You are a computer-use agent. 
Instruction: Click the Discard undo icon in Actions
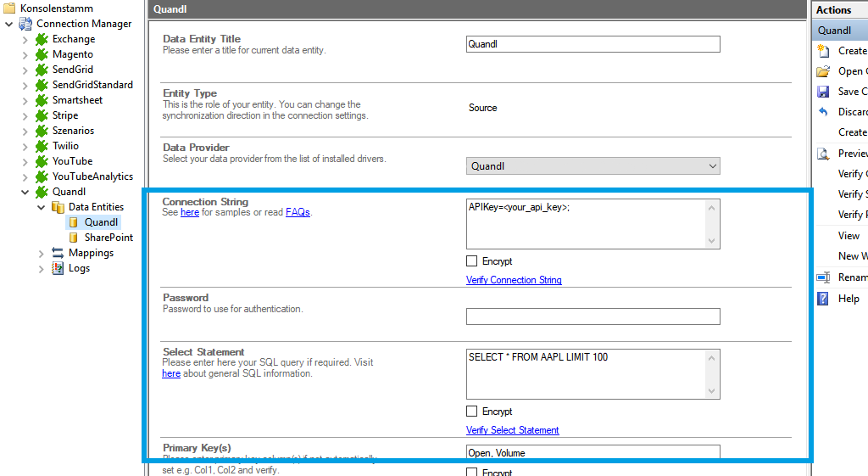(x=823, y=112)
